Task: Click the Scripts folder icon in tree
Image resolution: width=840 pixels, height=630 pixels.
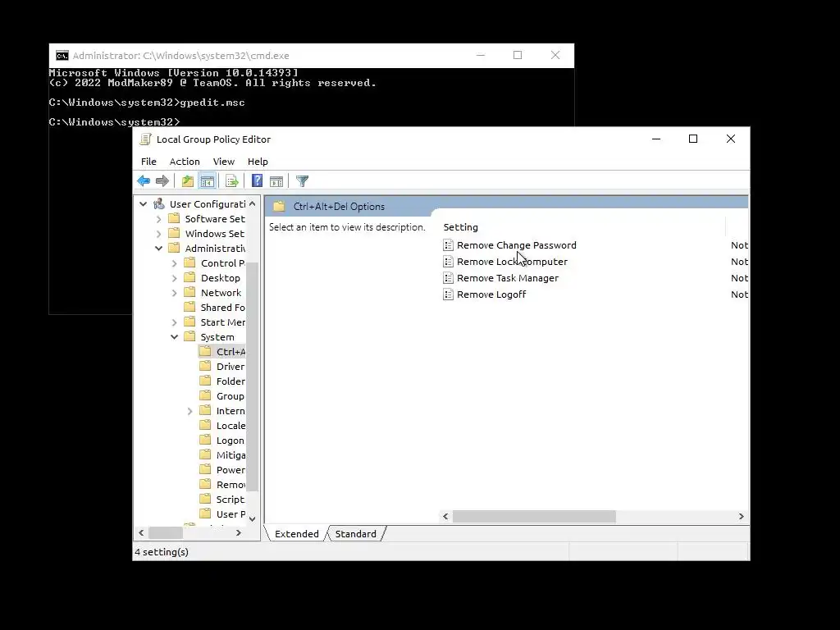Action: 205,499
